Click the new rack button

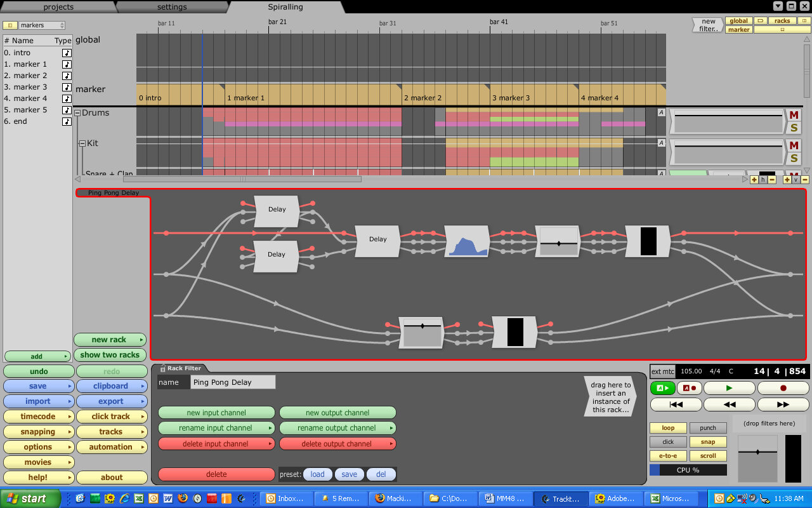[110, 340]
